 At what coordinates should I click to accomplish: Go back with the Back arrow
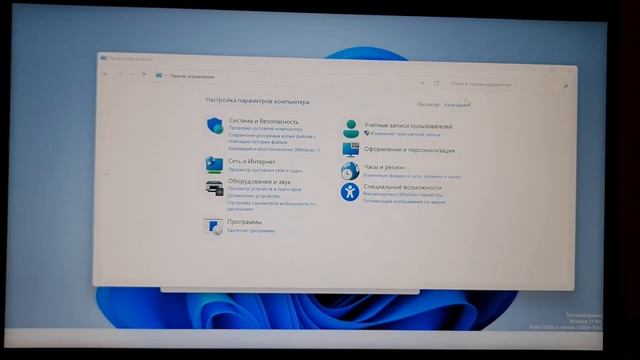click(106, 74)
